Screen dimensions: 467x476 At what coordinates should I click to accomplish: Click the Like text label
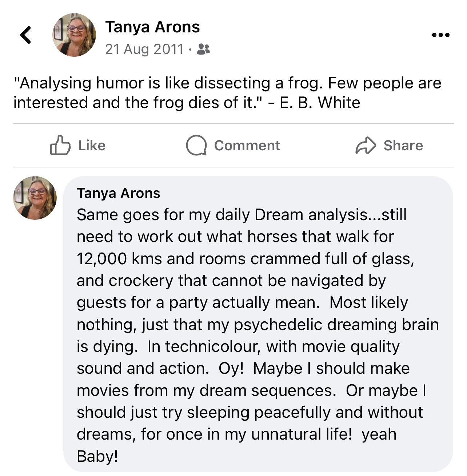[x=92, y=146]
